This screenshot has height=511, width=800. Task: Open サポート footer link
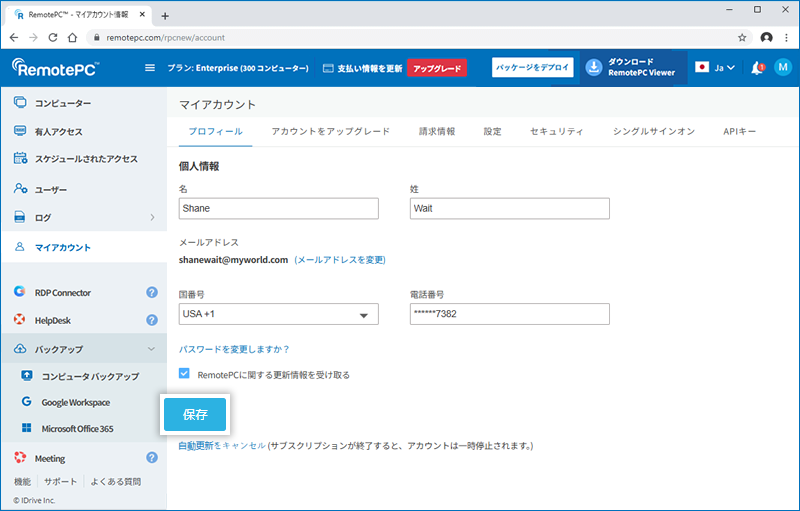point(60,481)
